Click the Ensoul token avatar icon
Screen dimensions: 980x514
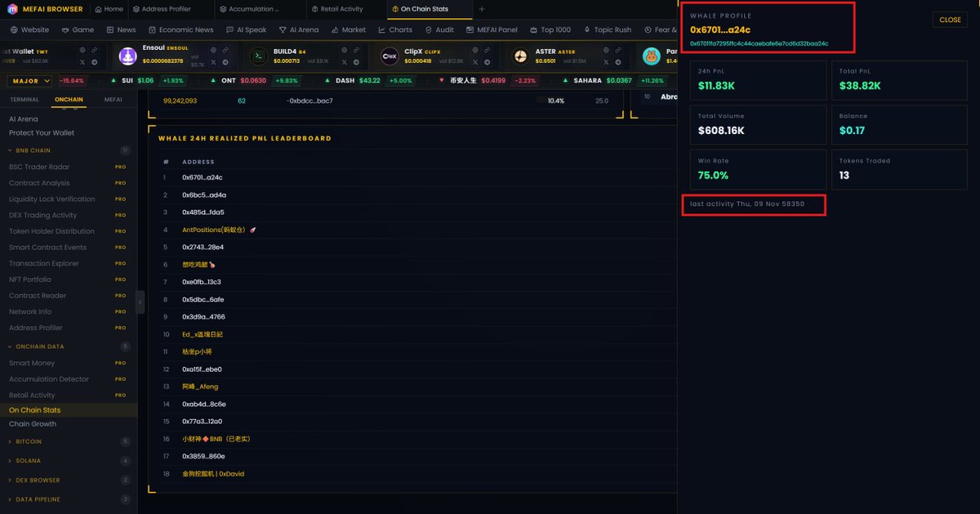(127, 56)
